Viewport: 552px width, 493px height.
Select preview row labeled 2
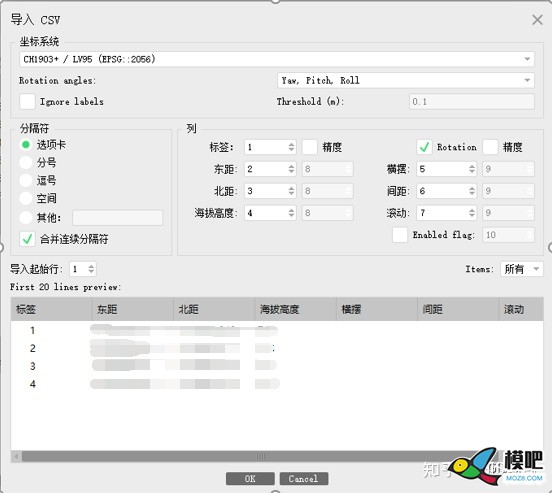coord(277,348)
